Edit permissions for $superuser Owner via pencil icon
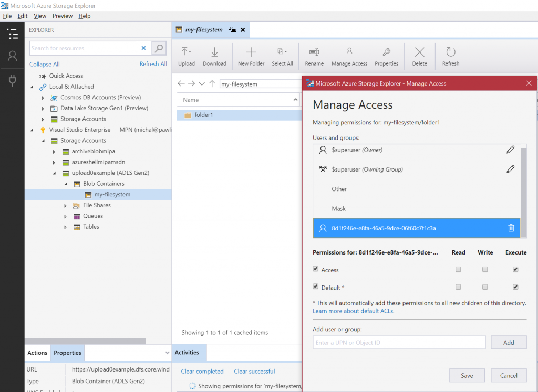Screen dimensions: 538x392 [510, 150]
